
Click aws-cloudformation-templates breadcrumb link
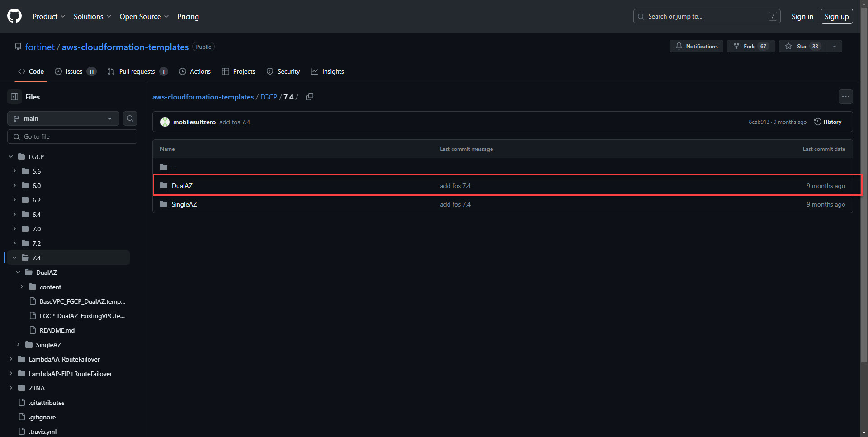pyautogui.click(x=203, y=97)
